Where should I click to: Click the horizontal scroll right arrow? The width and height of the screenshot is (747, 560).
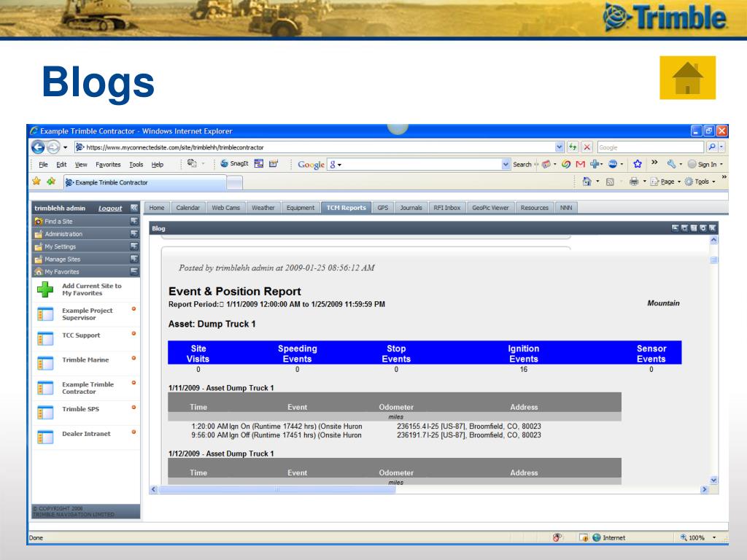pyautogui.click(x=704, y=489)
